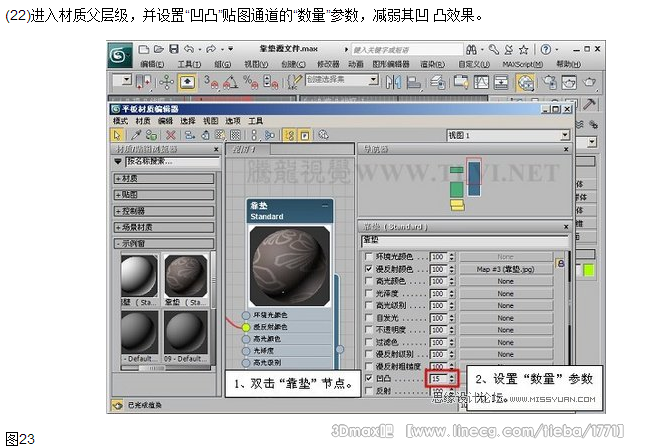This screenshot has height=448, width=653.
Task: Collapse the 示例窗 group in material browser
Action: (x=164, y=244)
